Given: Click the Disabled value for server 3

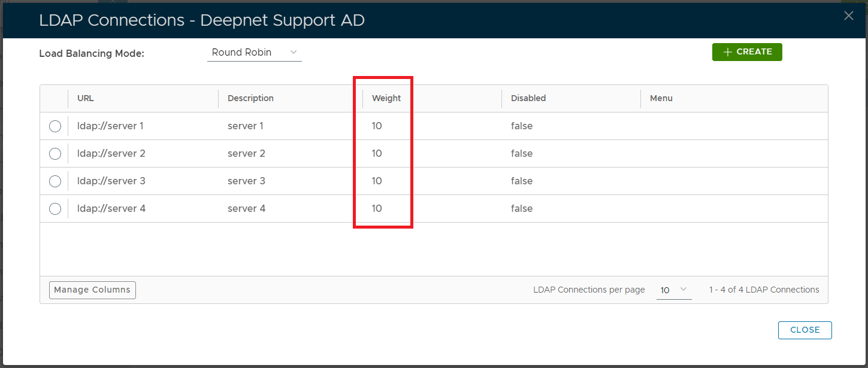Looking at the screenshot, I should [522, 181].
